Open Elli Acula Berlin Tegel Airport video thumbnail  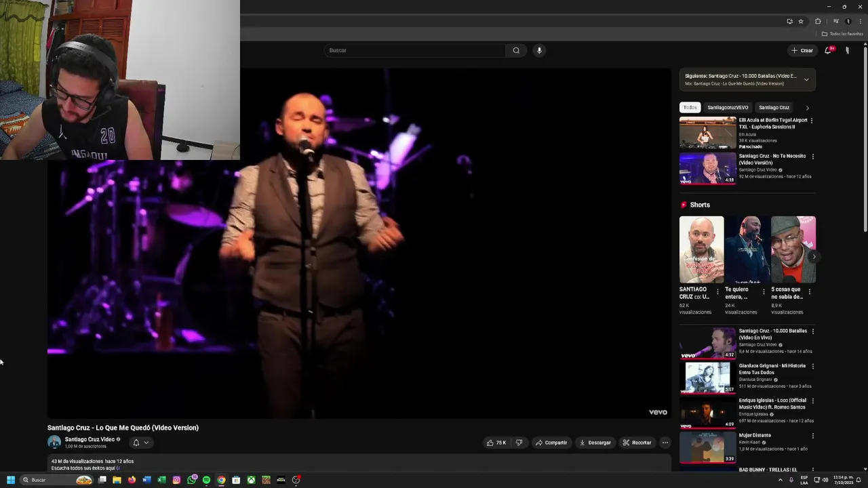coord(707,132)
